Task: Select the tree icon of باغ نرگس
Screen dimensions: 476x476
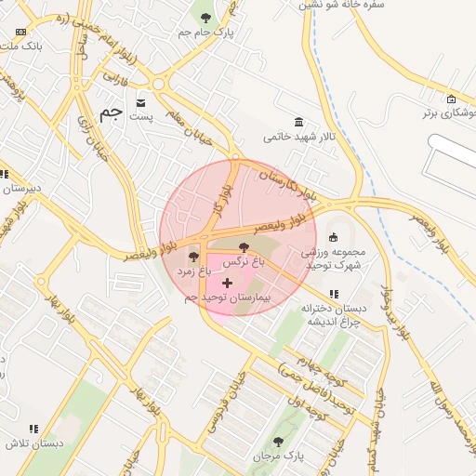Action: 245,247
